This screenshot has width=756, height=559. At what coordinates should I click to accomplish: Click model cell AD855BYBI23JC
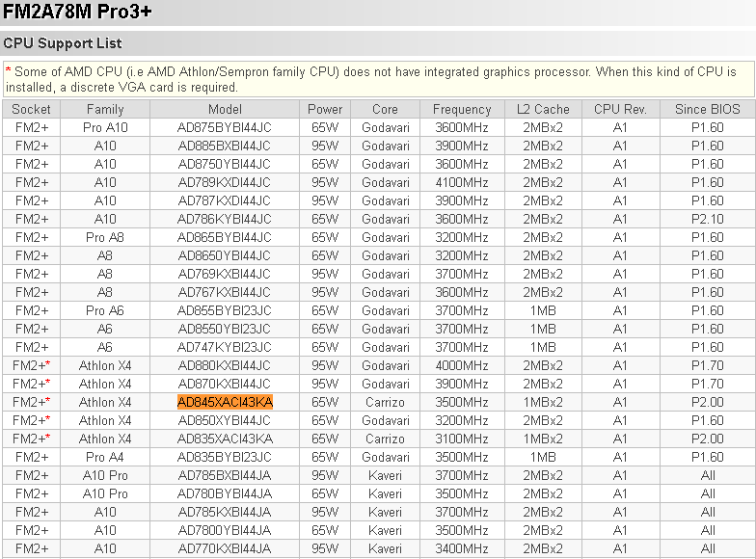[225, 310]
